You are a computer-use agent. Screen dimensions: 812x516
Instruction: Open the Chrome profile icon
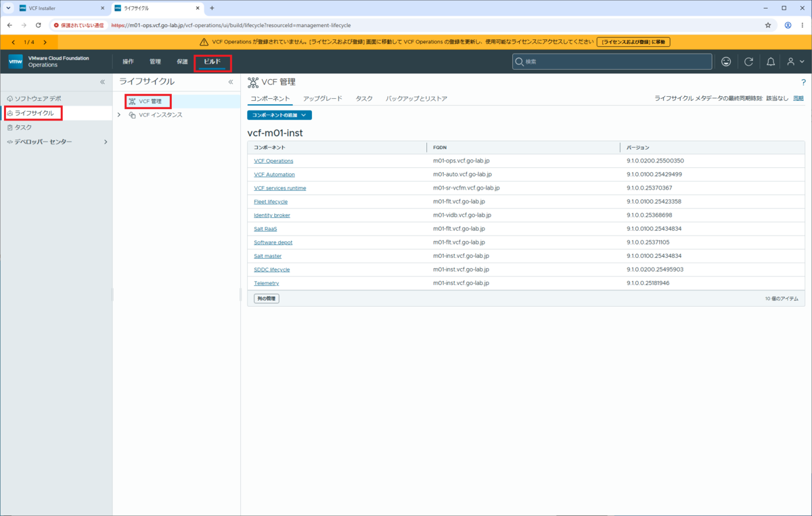788,25
